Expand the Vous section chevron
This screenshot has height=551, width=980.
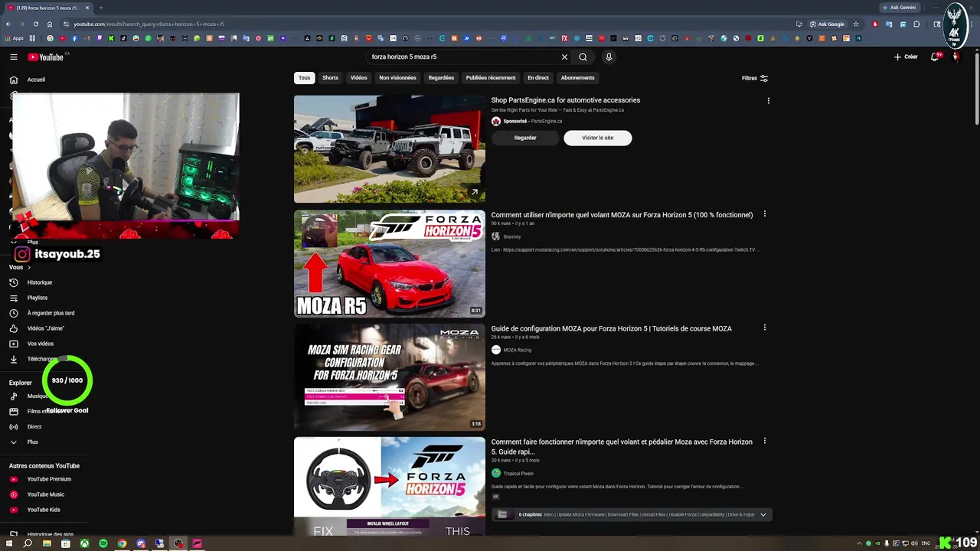click(29, 267)
